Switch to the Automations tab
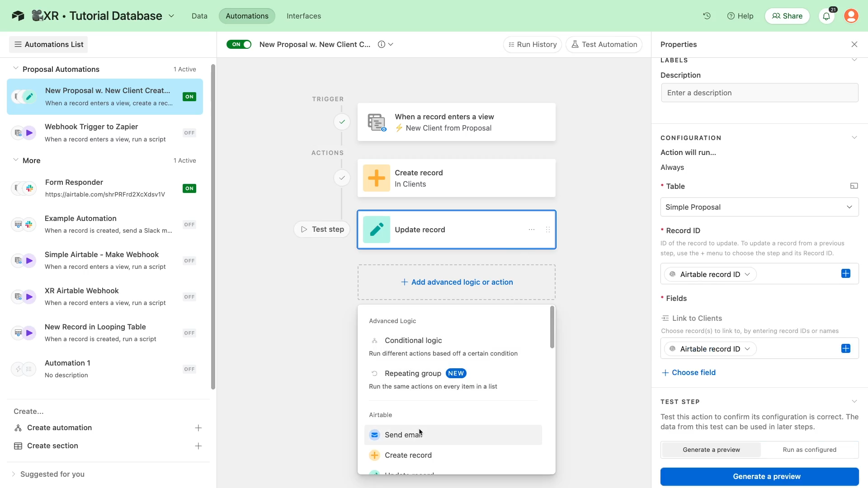Viewport: 868px width, 488px height. tap(247, 16)
